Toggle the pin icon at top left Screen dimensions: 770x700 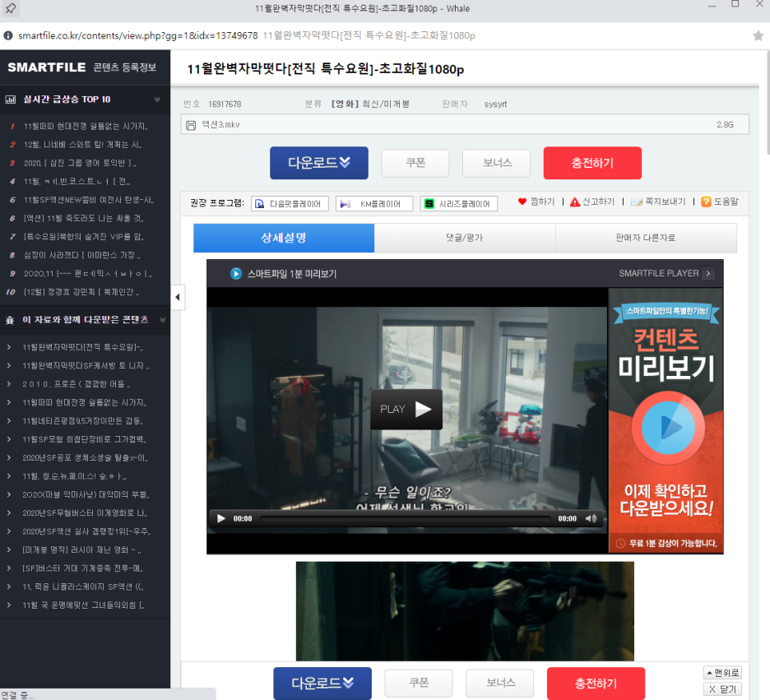(x=9, y=7)
